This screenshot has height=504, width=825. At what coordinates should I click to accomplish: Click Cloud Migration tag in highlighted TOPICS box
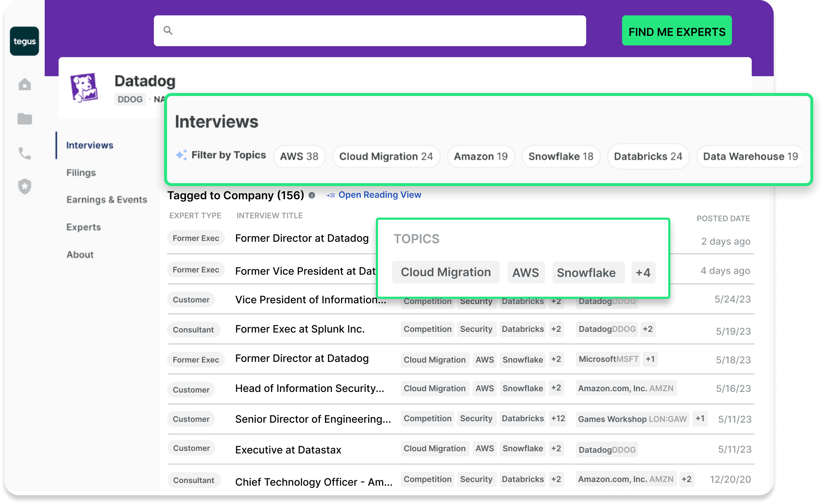[x=446, y=272]
